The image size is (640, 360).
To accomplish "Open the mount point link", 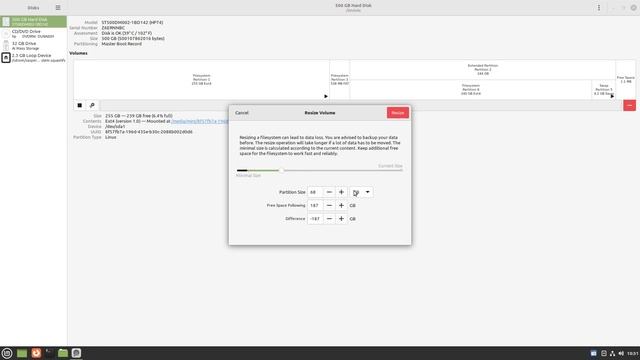I will 200,121.
